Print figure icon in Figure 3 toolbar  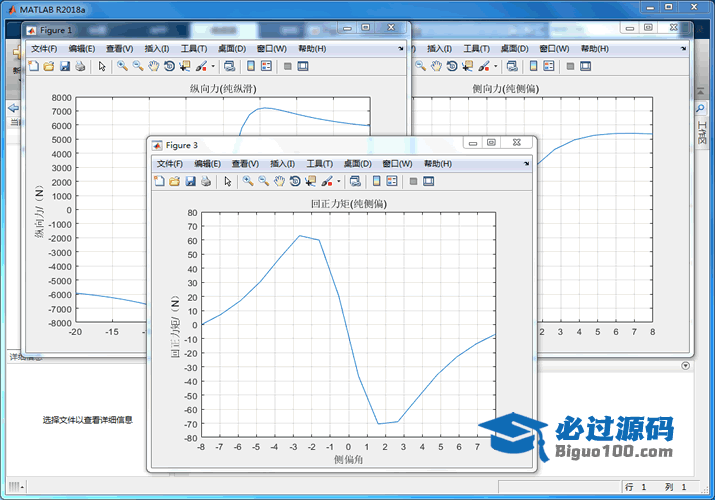[x=206, y=181]
